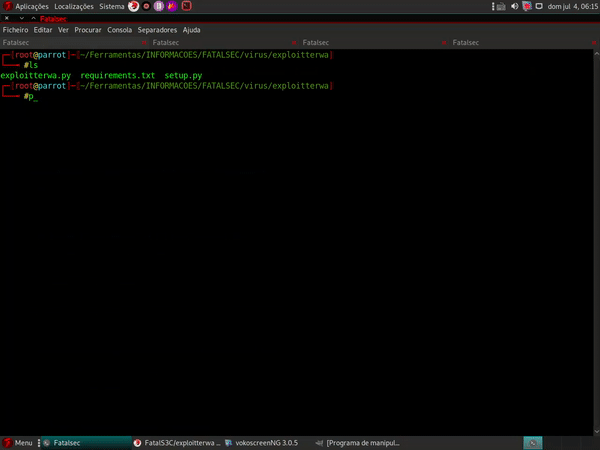The height and width of the screenshot is (450, 600).
Task: Close the second Fatalsec terminal tab
Action: click(294, 42)
